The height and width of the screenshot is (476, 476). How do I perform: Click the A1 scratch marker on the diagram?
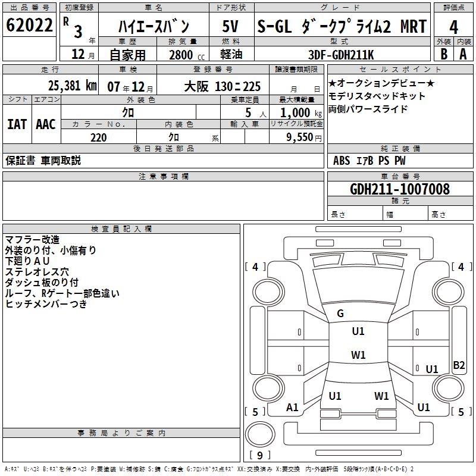[x=292, y=408]
